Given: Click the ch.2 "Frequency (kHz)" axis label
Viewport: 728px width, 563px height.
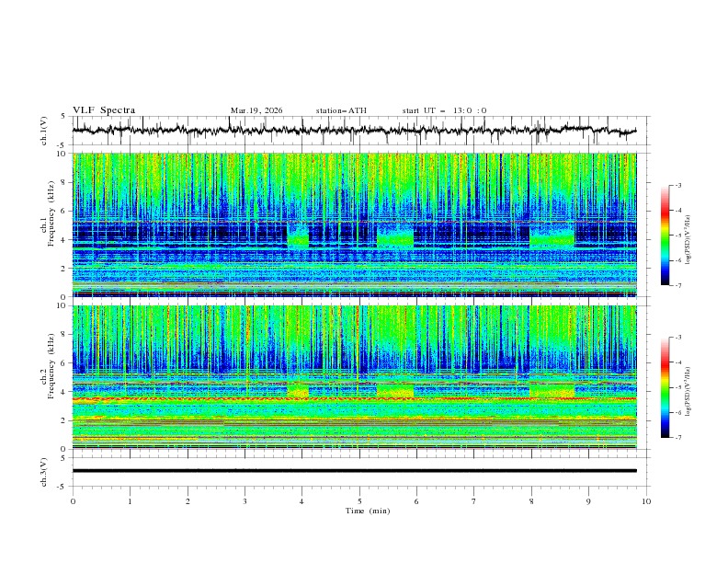Looking at the screenshot, I should [51, 366].
